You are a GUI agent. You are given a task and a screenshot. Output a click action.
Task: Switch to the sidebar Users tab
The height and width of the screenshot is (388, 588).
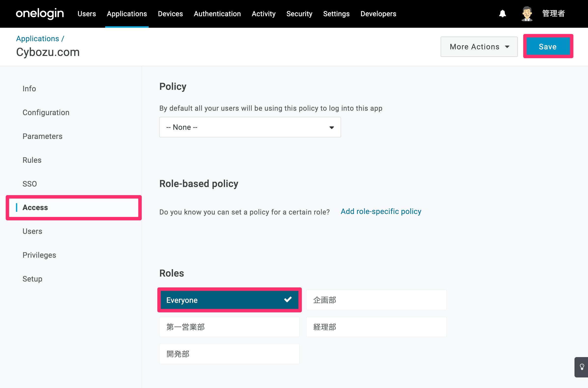point(32,231)
